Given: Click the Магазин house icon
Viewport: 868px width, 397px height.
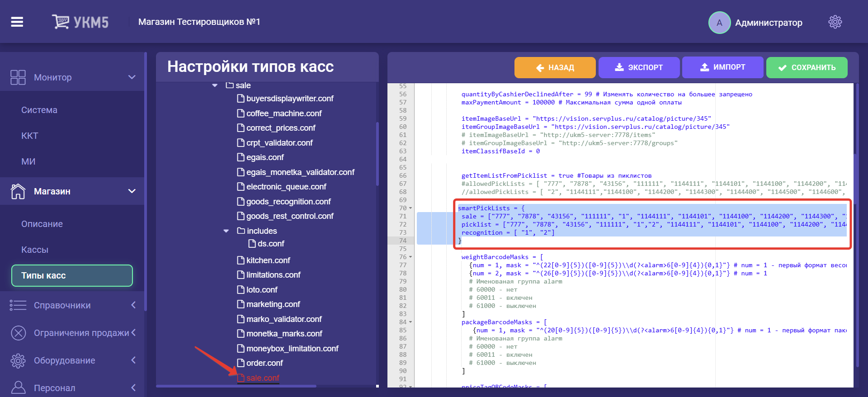Looking at the screenshot, I should coord(18,191).
